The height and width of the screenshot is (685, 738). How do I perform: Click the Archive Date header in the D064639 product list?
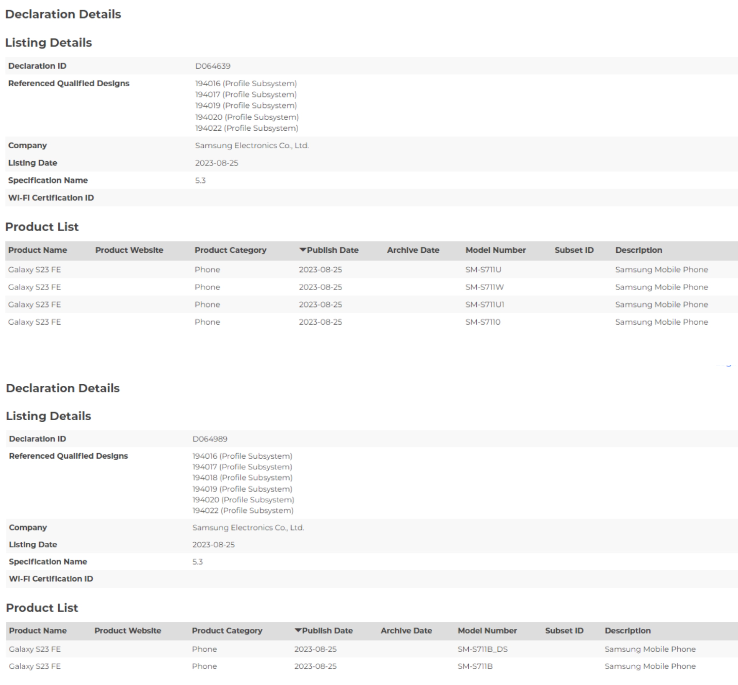coord(413,250)
